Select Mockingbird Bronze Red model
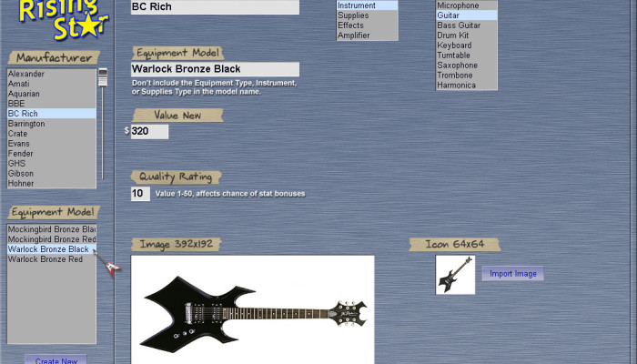Viewport: 637px width, 364px height. 52,239
